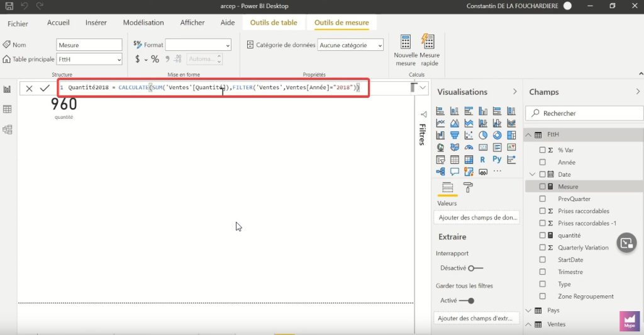Viewport: 644px width, 335px height.
Task: Click the Rechercher field search box
Action: pos(584,113)
